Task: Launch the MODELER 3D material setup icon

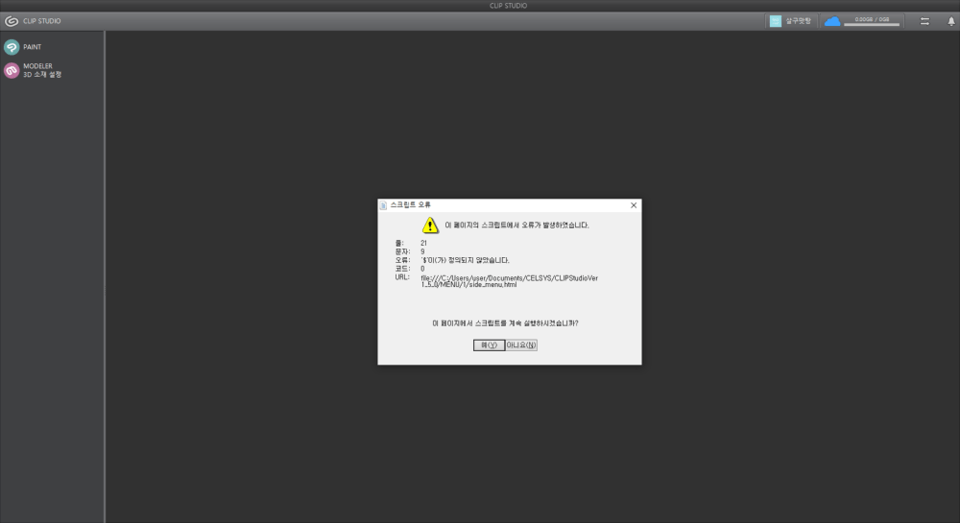Action: coord(12,70)
